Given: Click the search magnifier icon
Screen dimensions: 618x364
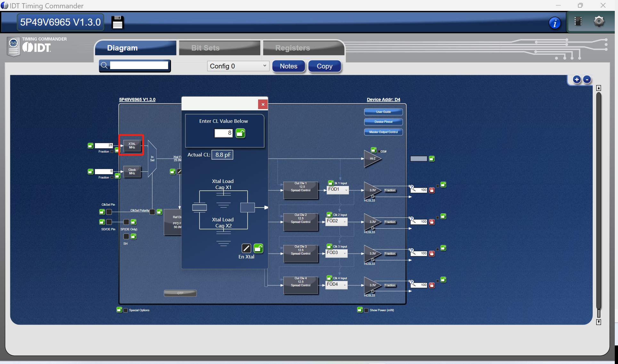Looking at the screenshot, I should point(104,66).
